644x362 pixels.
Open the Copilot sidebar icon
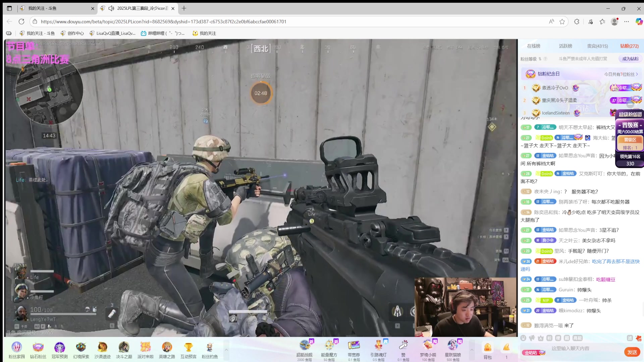tap(639, 21)
